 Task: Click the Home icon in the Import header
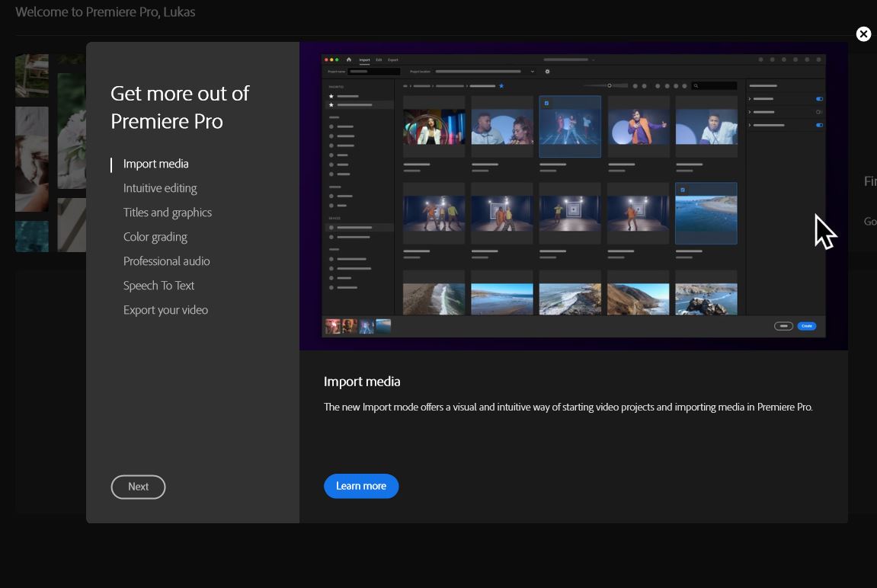click(350, 59)
